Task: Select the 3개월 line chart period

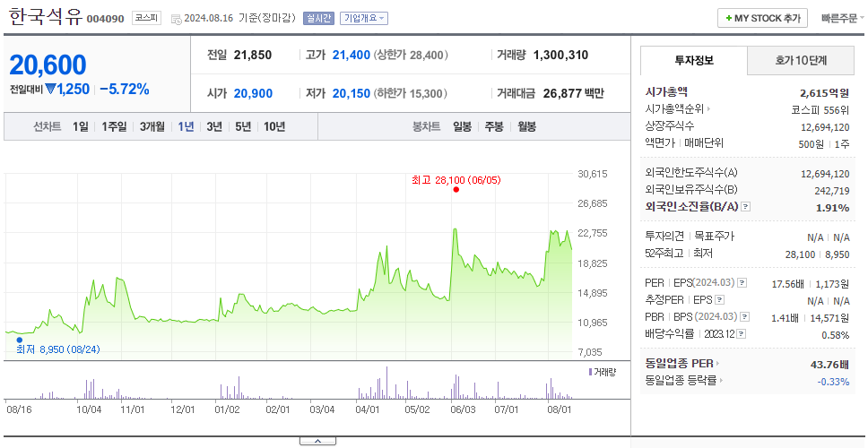Action: (x=152, y=126)
